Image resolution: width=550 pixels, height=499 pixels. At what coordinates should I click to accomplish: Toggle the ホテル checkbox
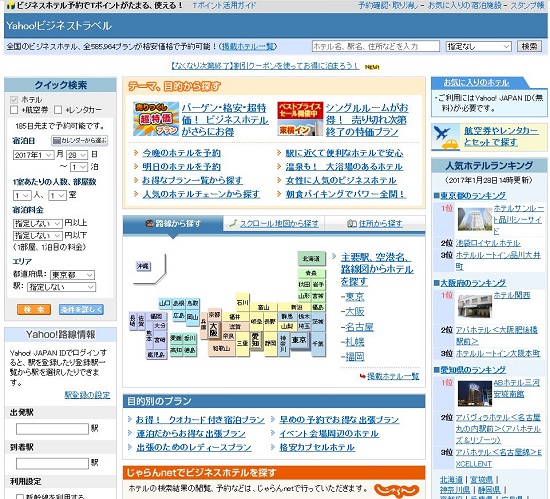[14, 100]
